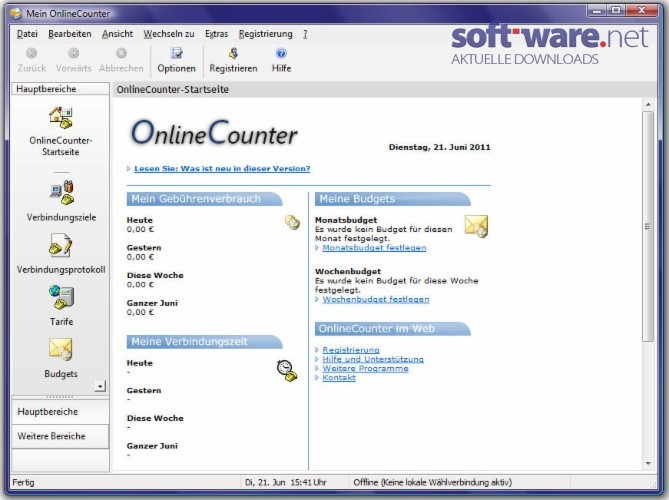The width and height of the screenshot is (669, 500).
Task: Open the Registrierung menu
Action: pos(265,34)
